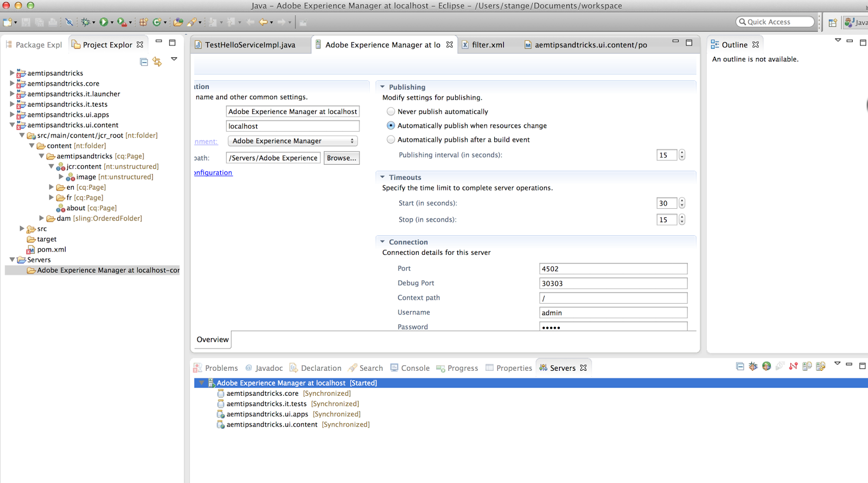The image size is (868, 483).
Task: Click the red disconnect server icon
Action: [x=793, y=366]
